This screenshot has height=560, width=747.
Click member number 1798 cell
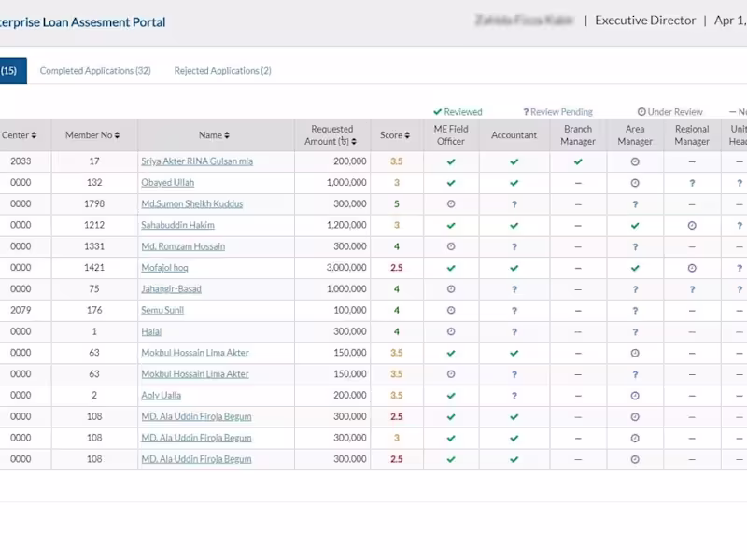click(x=94, y=203)
